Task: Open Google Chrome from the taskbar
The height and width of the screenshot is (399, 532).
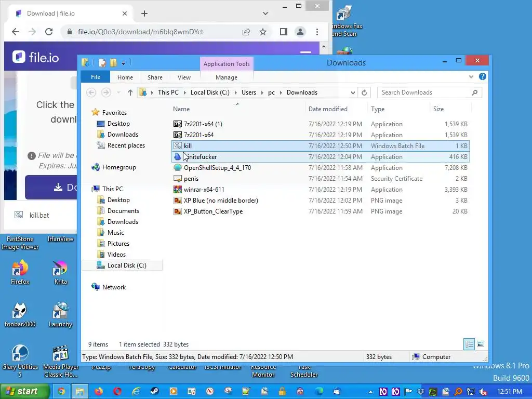Action: [61, 392]
